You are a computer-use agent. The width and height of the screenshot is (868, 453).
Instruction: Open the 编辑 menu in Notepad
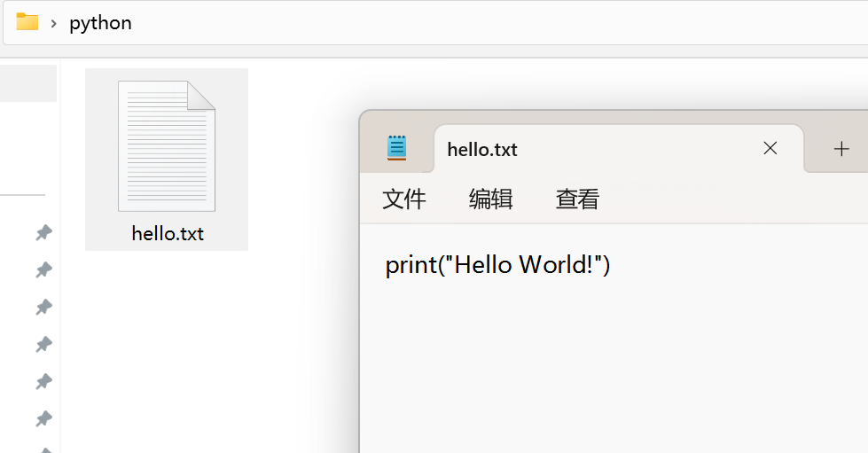pyautogui.click(x=490, y=199)
